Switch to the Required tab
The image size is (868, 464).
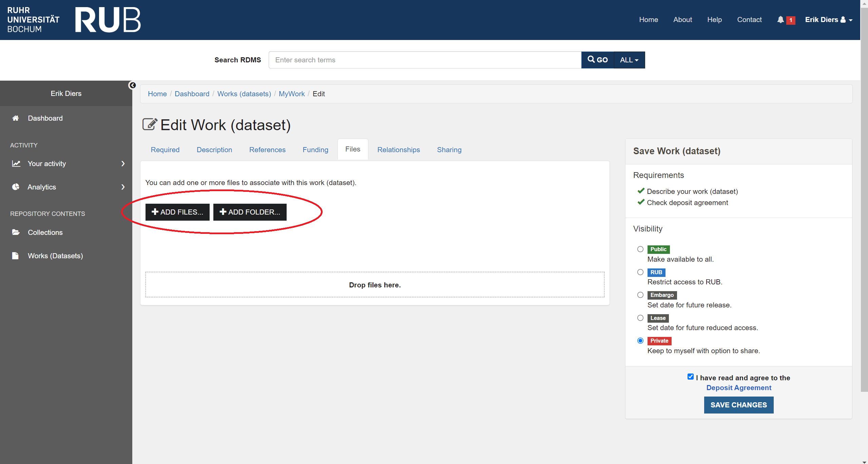164,150
